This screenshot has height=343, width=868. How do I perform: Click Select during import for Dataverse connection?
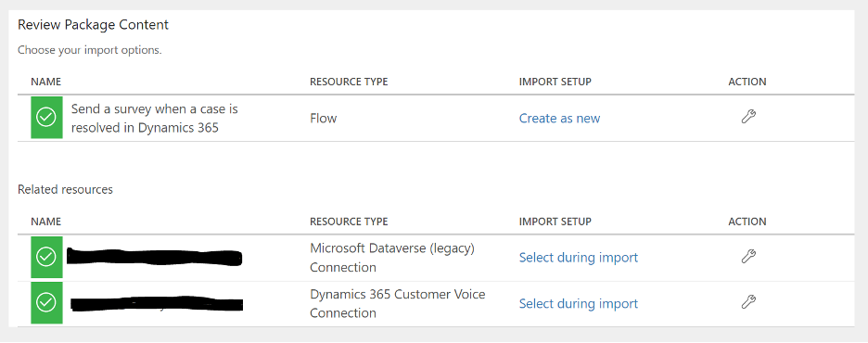tap(579, 258)
